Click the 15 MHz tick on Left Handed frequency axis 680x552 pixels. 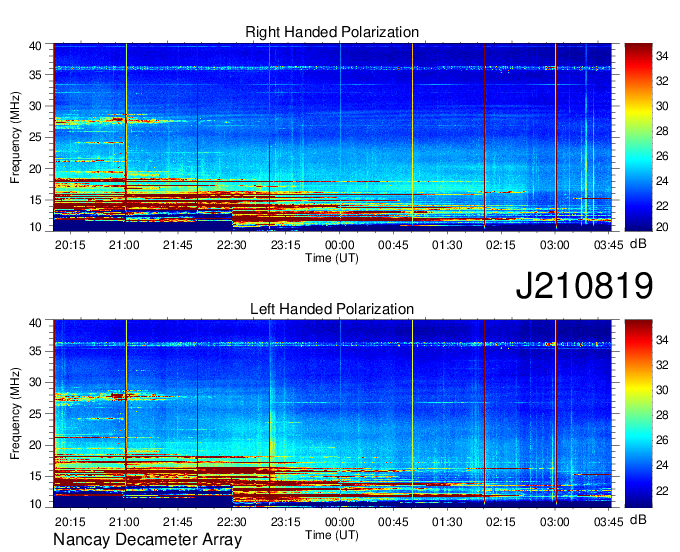35,477
